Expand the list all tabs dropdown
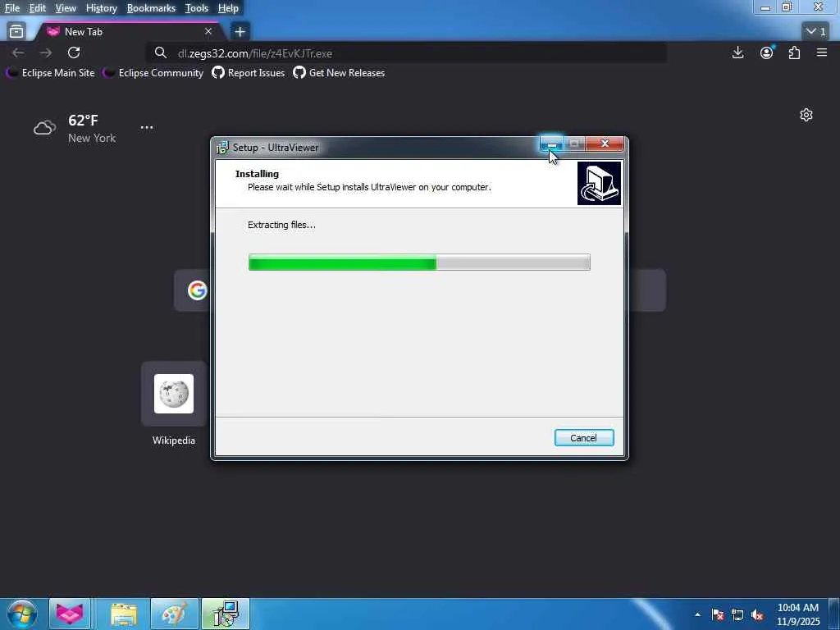The height and width of the screenshot is (630, 840). pyautogui.click(x=816, y=32)
